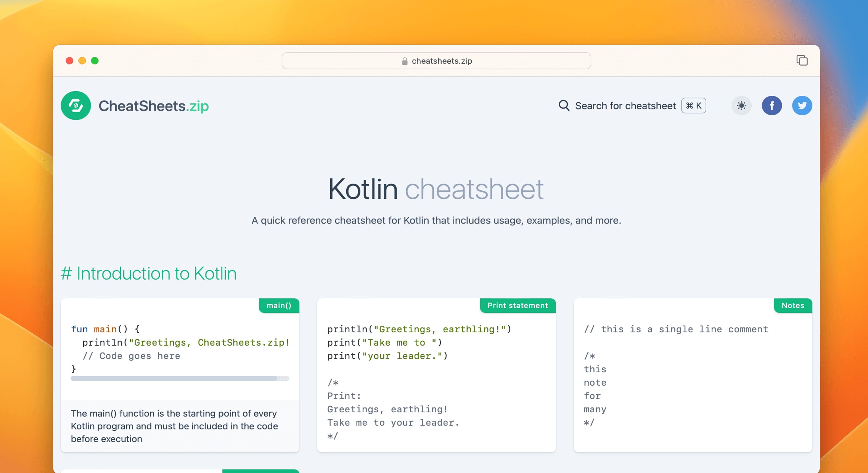
Task: Click the Notes label on the comments card
Action: click(x=793, y=305)
